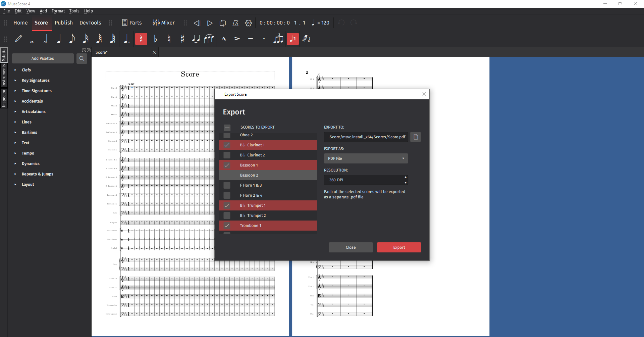Select the quarter note duration icon

59,39
